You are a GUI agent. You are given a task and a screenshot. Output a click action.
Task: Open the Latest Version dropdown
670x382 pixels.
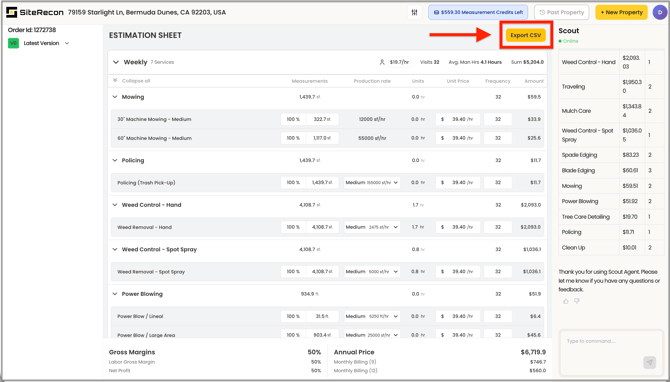tap(47, 43)
